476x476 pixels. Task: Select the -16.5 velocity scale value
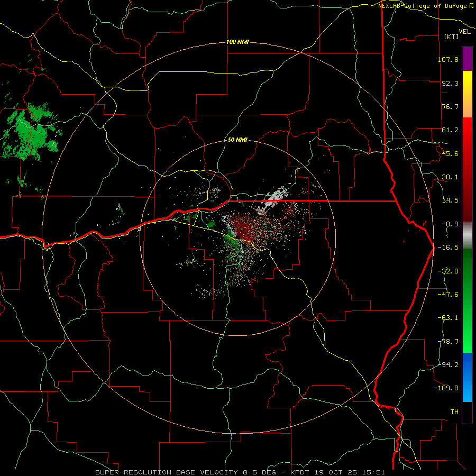coord(448,248)
